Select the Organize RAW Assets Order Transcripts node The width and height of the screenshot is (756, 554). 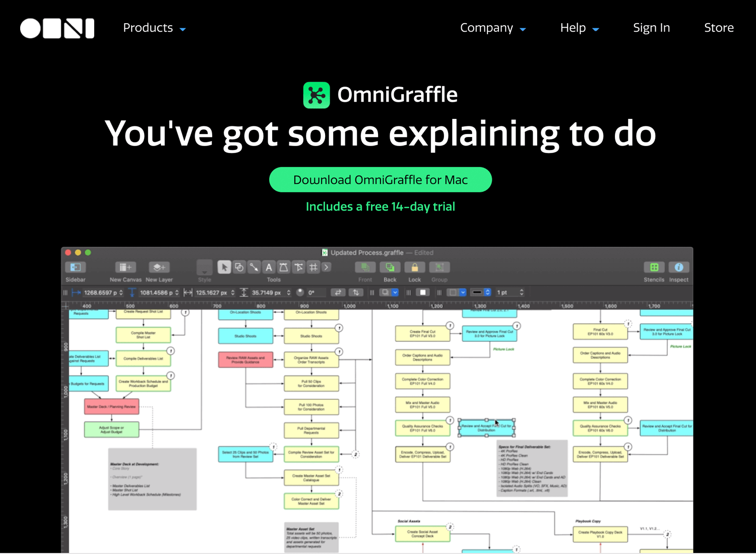[x=311, y=360]
